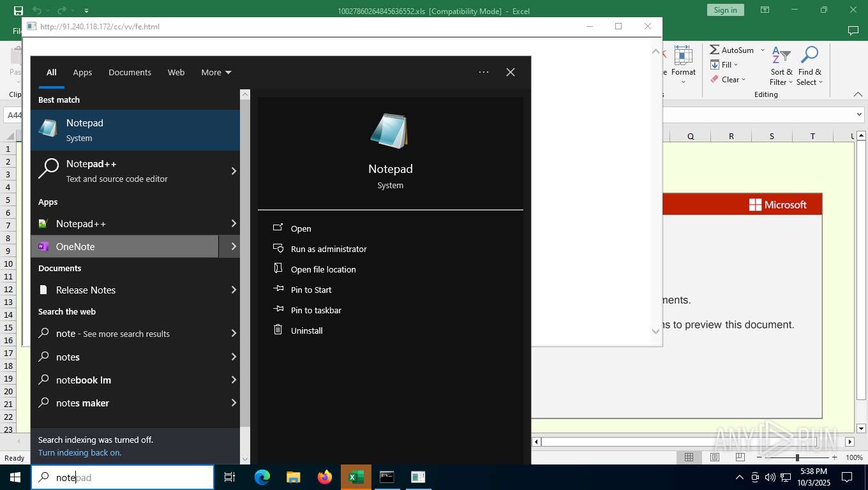Open notification center icon
868x490 pixels.
pos(847,477)
